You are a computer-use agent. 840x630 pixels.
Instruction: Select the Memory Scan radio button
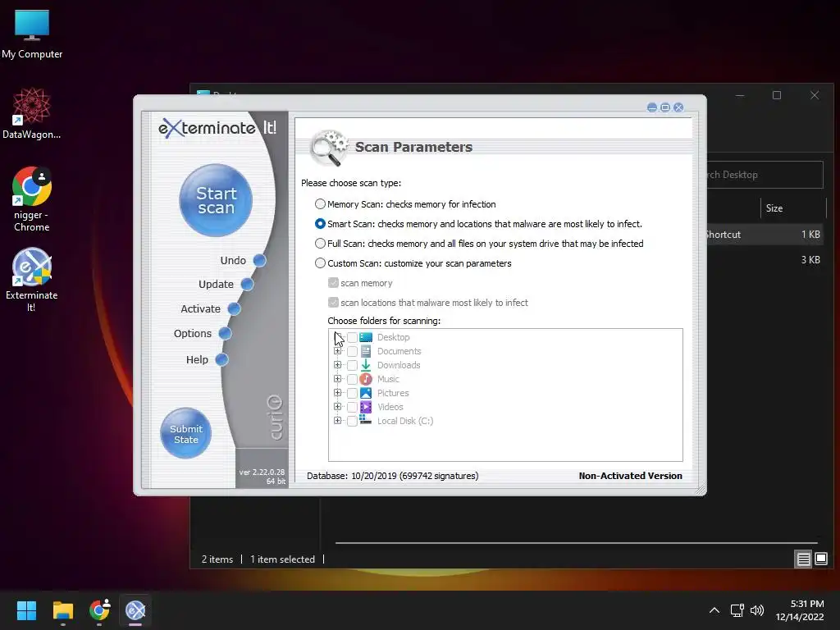pos(320,204)
